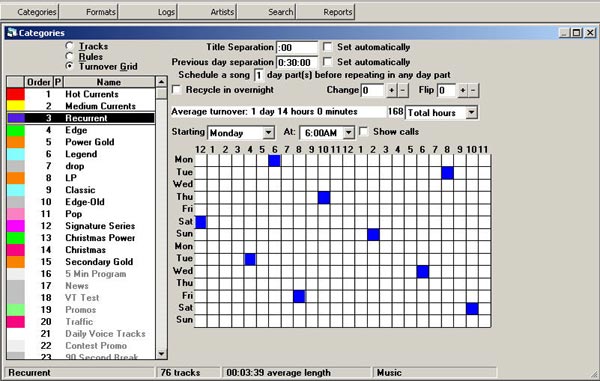Select the Tracks radio button

coord(69,46)
